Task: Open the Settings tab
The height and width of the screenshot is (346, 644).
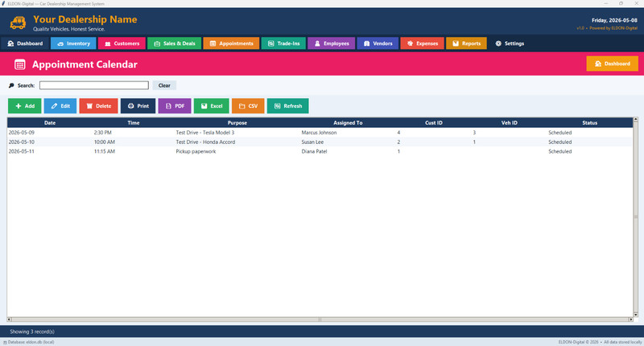Action: tap(510, 43)
